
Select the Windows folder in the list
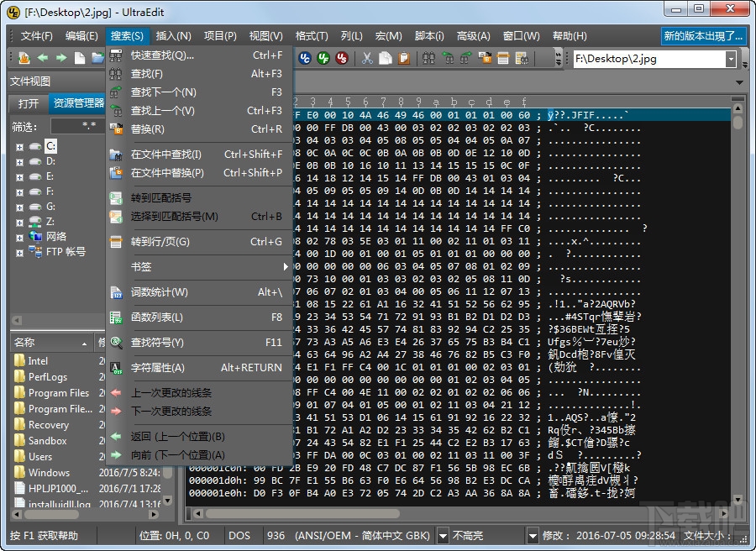coord(49,472)
